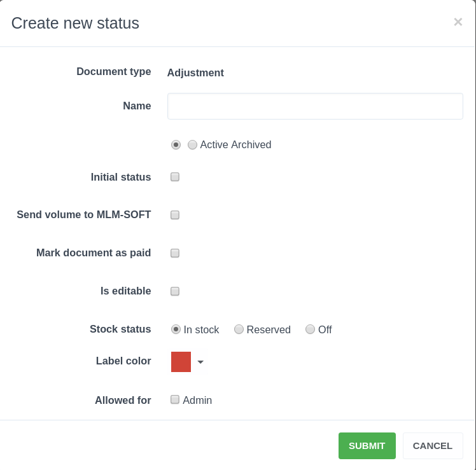This screenshot has width=476, height=470.
Task: Set stock status to Off
Action: [310, 329]
